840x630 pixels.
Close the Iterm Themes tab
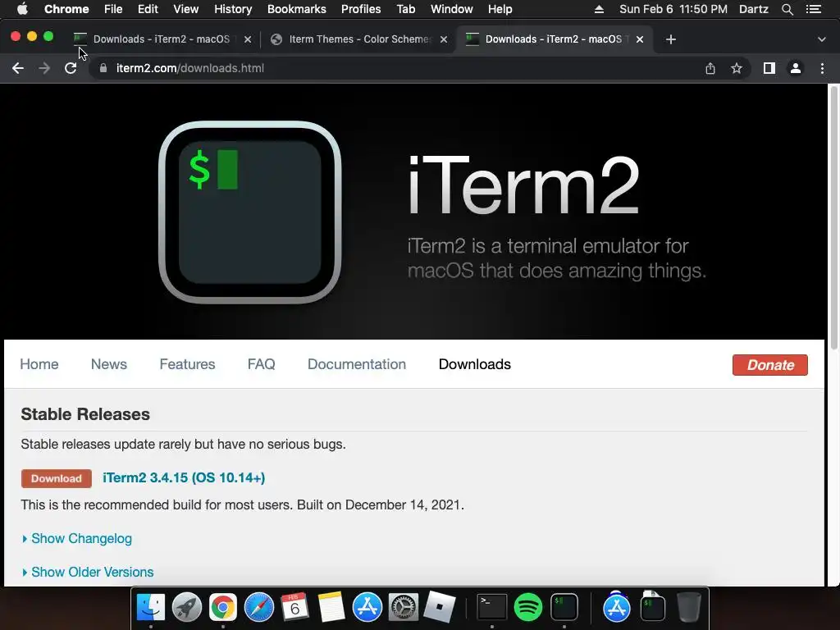point(444,39)
